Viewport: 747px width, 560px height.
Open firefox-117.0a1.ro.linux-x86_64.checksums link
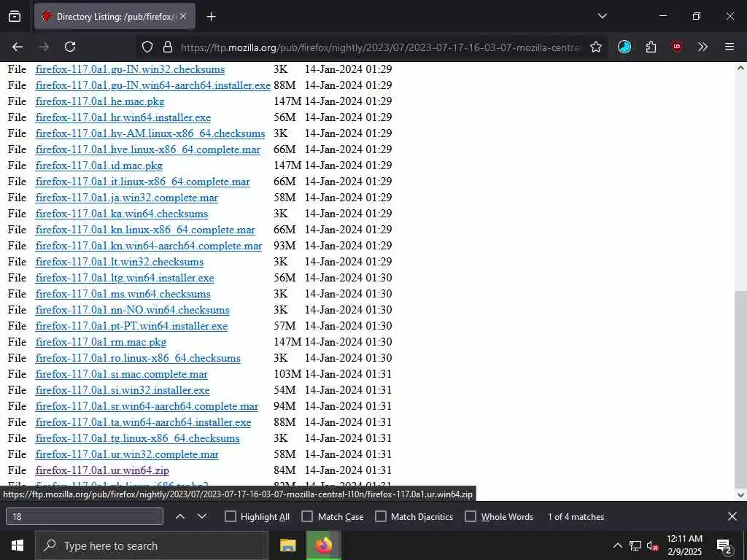pyautogui.click(x=138, y=358)
